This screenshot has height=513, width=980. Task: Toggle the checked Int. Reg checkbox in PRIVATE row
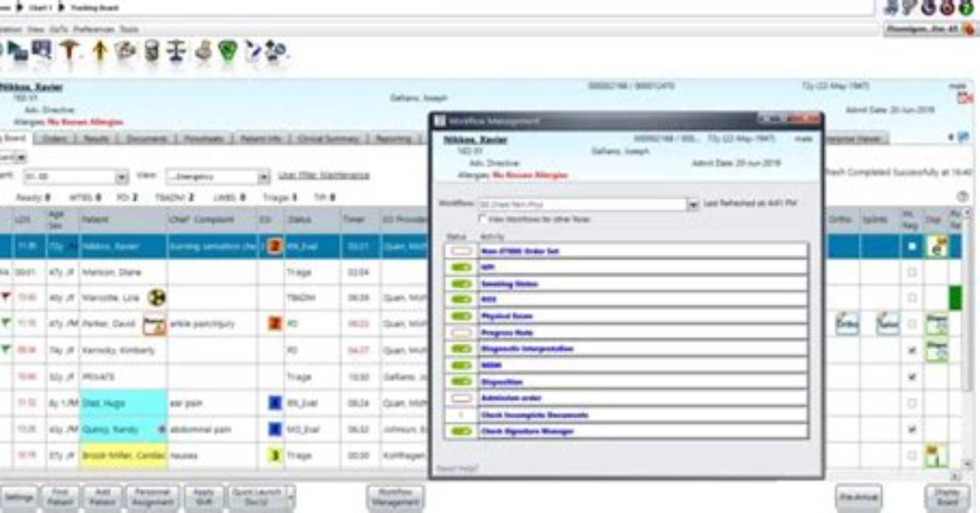tap(912, 377)
